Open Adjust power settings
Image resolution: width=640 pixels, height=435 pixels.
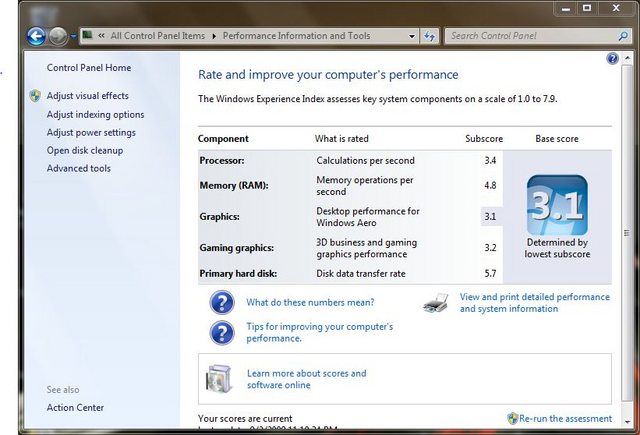pos(91,133)
